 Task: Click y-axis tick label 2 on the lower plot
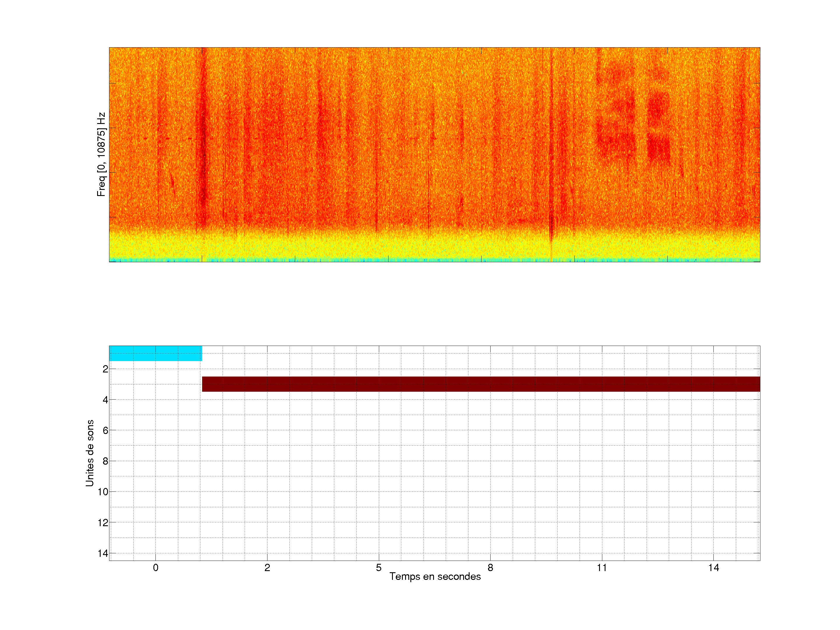pos(105,369)
